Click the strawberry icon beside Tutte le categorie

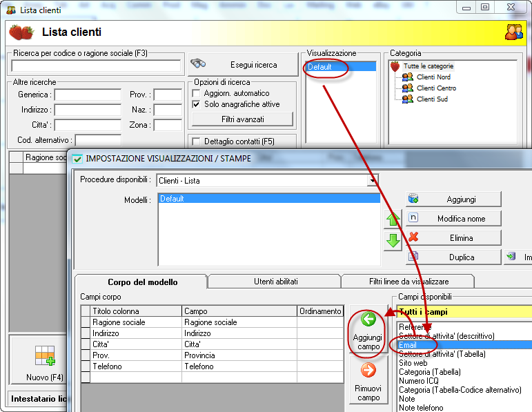tap(395, 66)
